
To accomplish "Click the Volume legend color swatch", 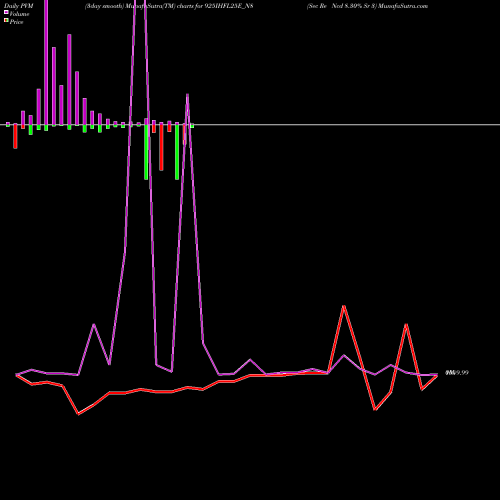I will [6, 12].
